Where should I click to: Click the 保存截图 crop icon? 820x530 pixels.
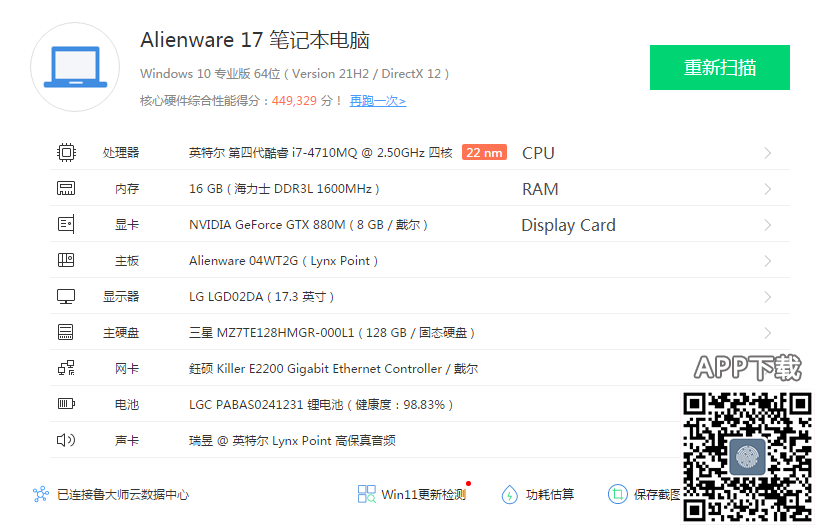click(x=618, y=494)
